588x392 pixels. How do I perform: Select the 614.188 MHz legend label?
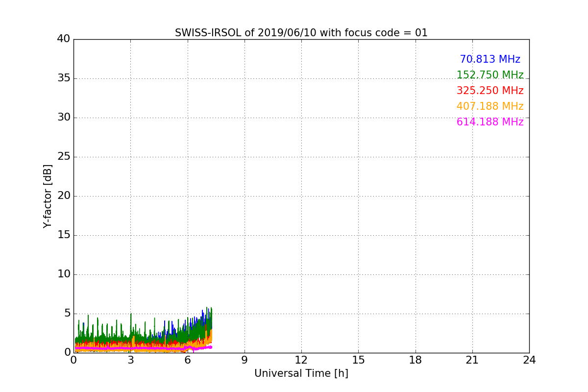[490, 122]
